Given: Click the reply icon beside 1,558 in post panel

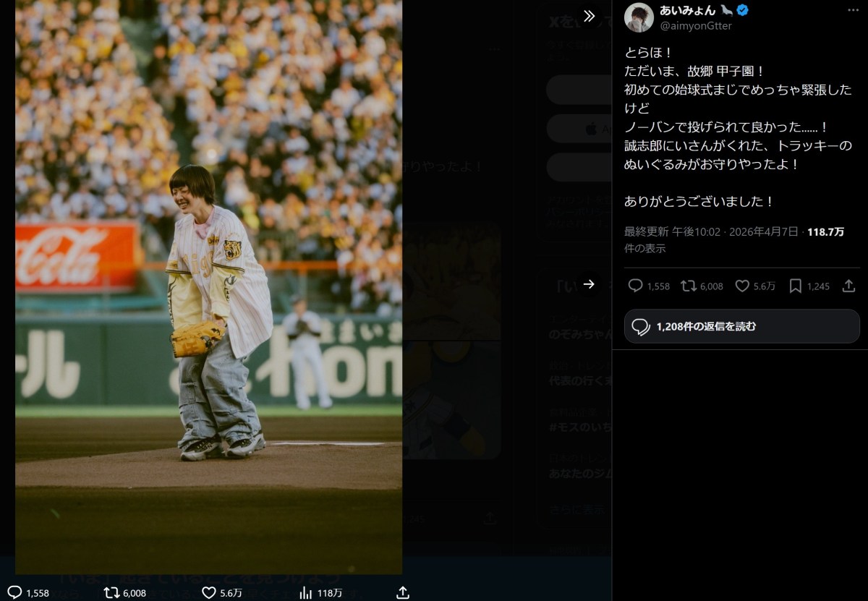Looking at the screenshot, I should [x=636, y=286].
